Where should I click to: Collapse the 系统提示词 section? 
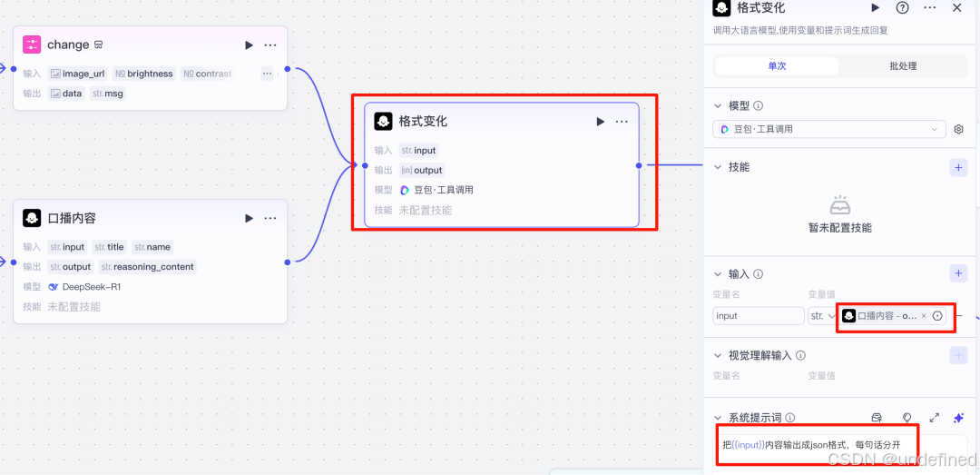[x=717, y=418]
